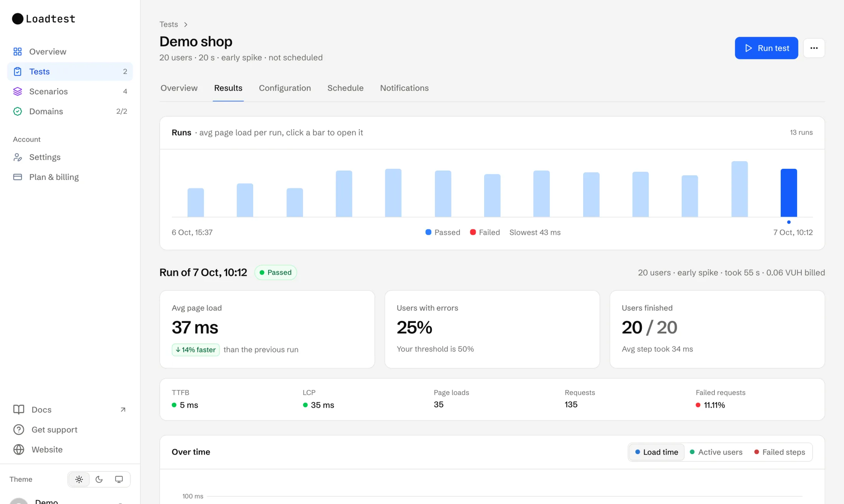Show Active users series in Over time
The height and width of the screenshot is (504, 844).
[x=716, y=452]
